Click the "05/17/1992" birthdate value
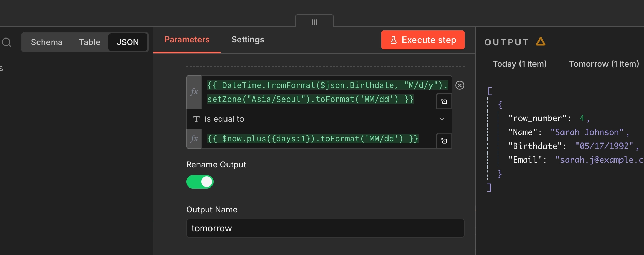The width and height of the screenshot is (644, 255). [x=604, y=146]
